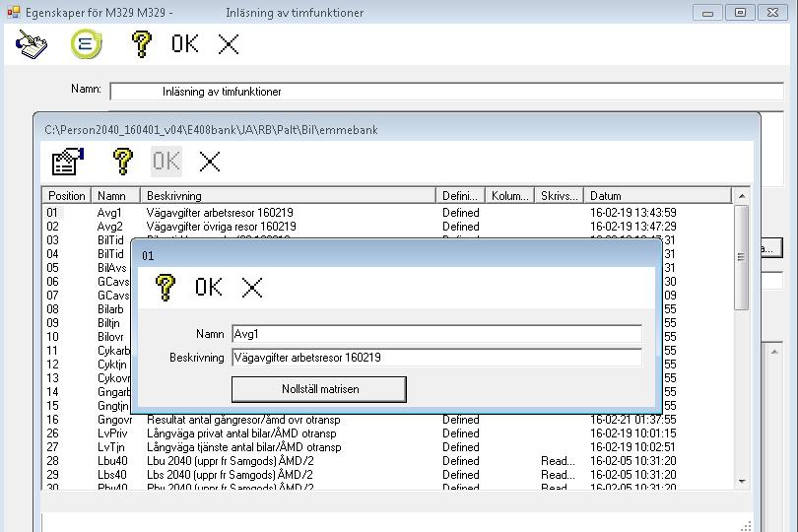Image resolution: width=798 pixels, height=532 pixels.
Task: Click the form list icon in emmebank window
Action: tap(68, 162)
